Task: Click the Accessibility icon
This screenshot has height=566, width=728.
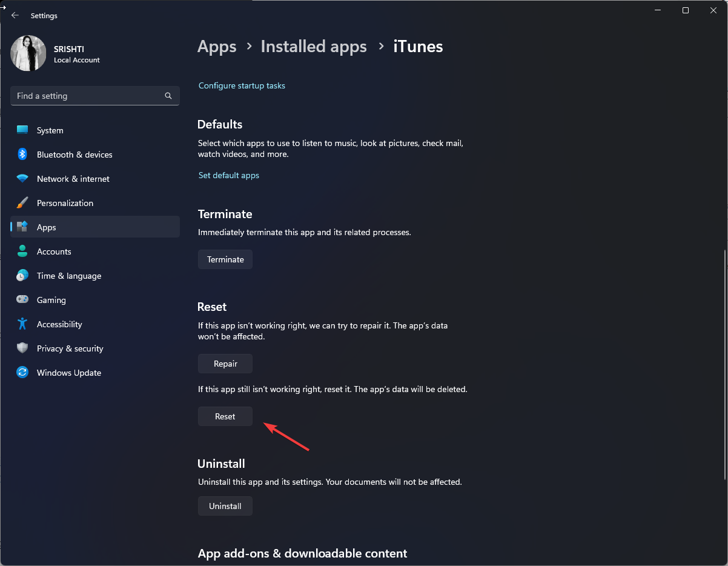Action: 22,324
